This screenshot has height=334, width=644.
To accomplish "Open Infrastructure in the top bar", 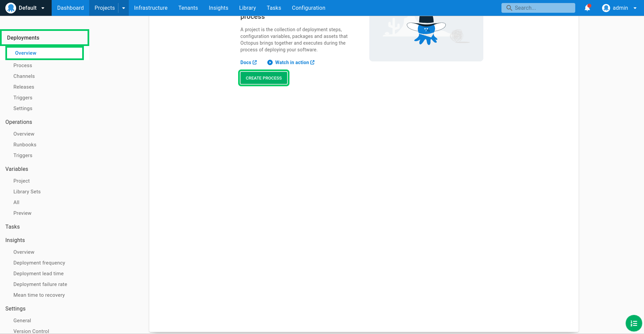I will pyautogui.click(x=151, y=8).
